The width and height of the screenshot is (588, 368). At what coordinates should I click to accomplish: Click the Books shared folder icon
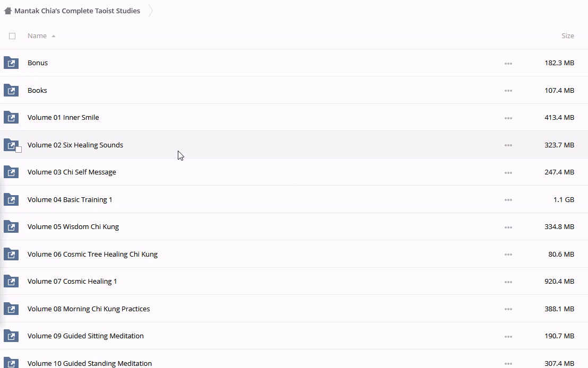(x=11, y=90)
